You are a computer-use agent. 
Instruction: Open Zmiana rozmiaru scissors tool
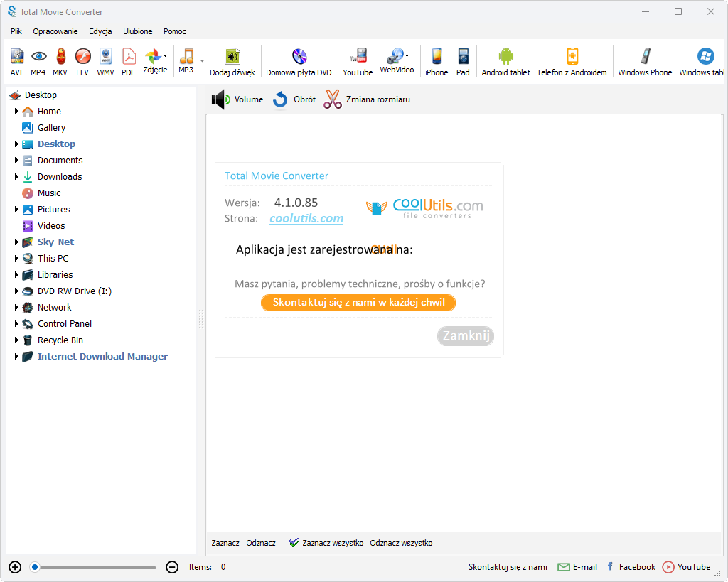point(367,99)
